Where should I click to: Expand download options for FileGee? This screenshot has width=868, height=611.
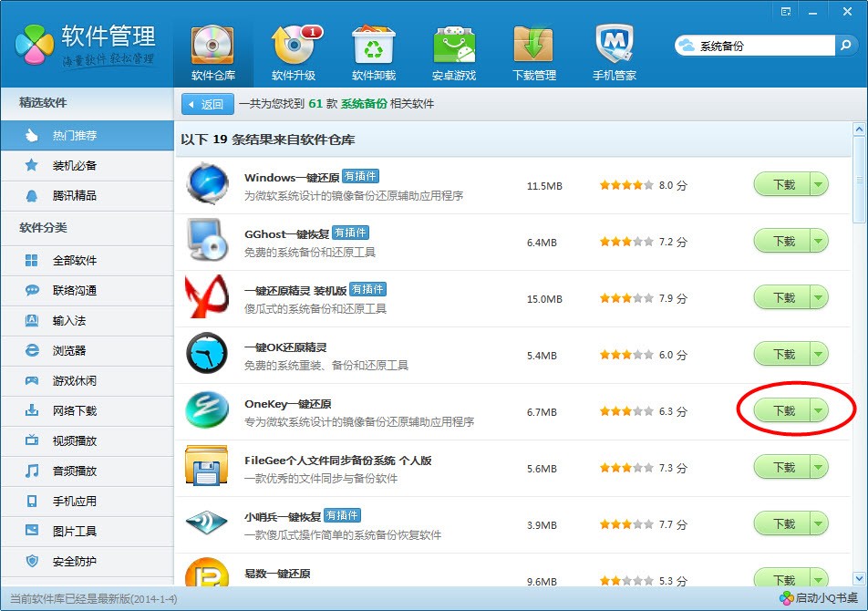pyautogui.click(x=820, y=468)
